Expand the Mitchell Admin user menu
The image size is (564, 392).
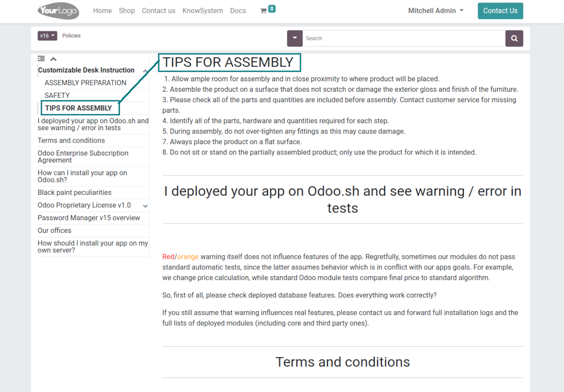436,11
